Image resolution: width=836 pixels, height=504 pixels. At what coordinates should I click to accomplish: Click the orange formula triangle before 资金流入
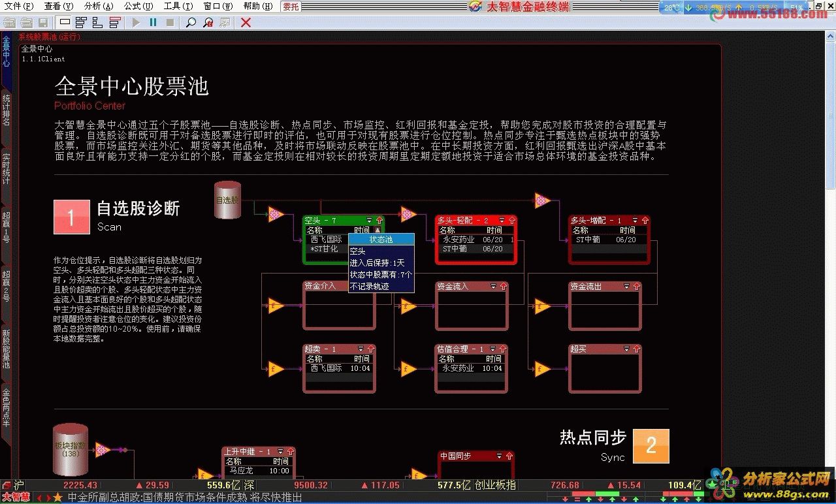tap(409, 306)
